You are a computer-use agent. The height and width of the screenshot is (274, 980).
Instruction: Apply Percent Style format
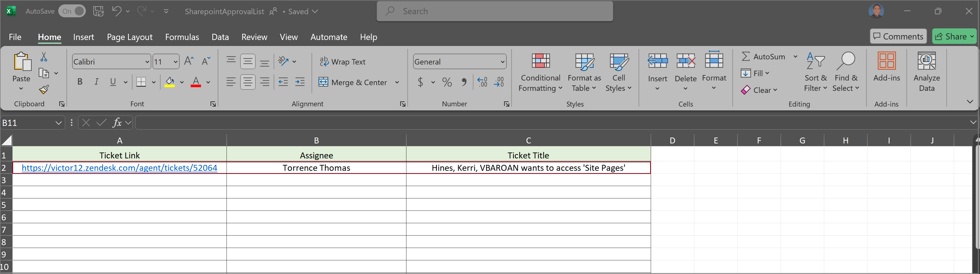tap(447, 82)
